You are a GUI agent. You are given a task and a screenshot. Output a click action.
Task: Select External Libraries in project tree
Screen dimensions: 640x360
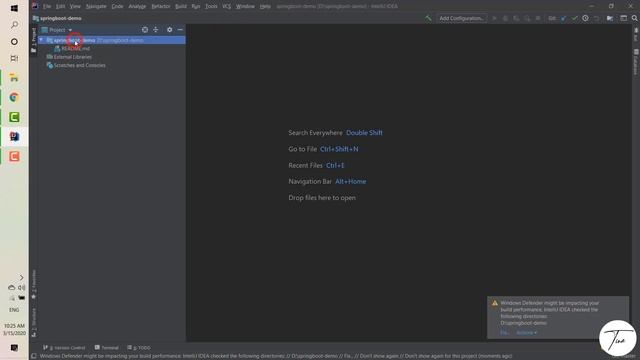[x=69, y=57]
